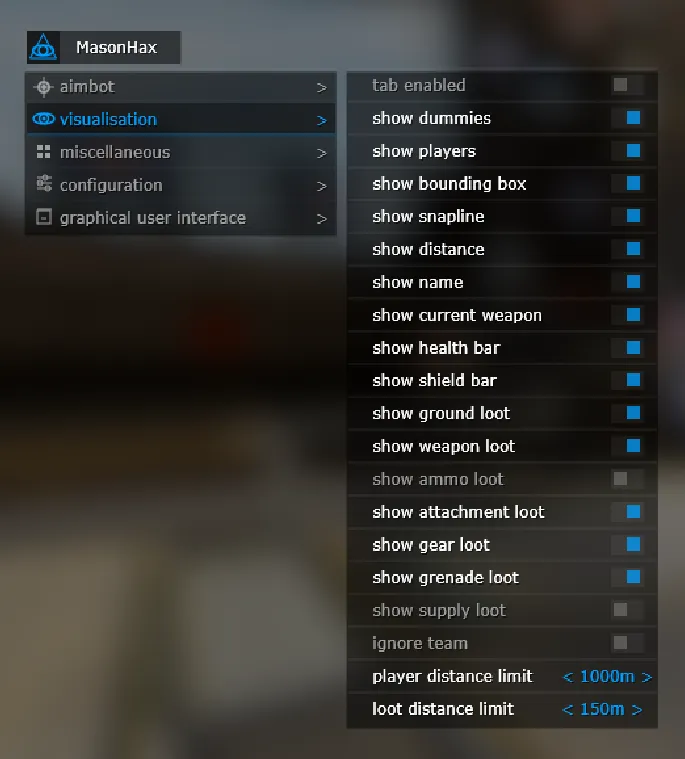Toggle the ignore team option
Viewport: 685px width, 759px height.
[627, 643]
